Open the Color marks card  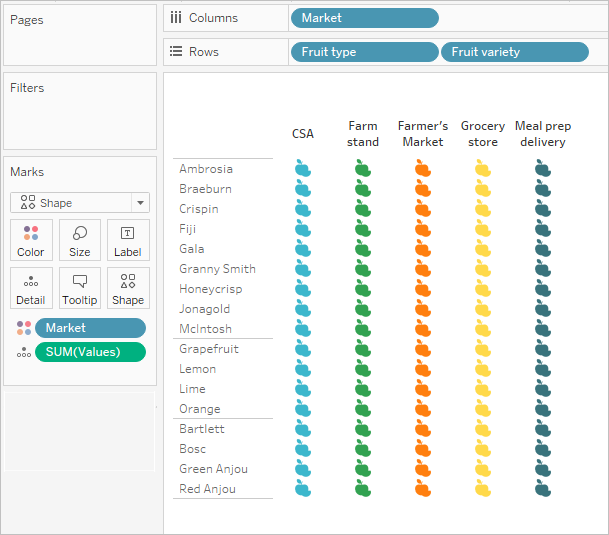click(31, 240)
